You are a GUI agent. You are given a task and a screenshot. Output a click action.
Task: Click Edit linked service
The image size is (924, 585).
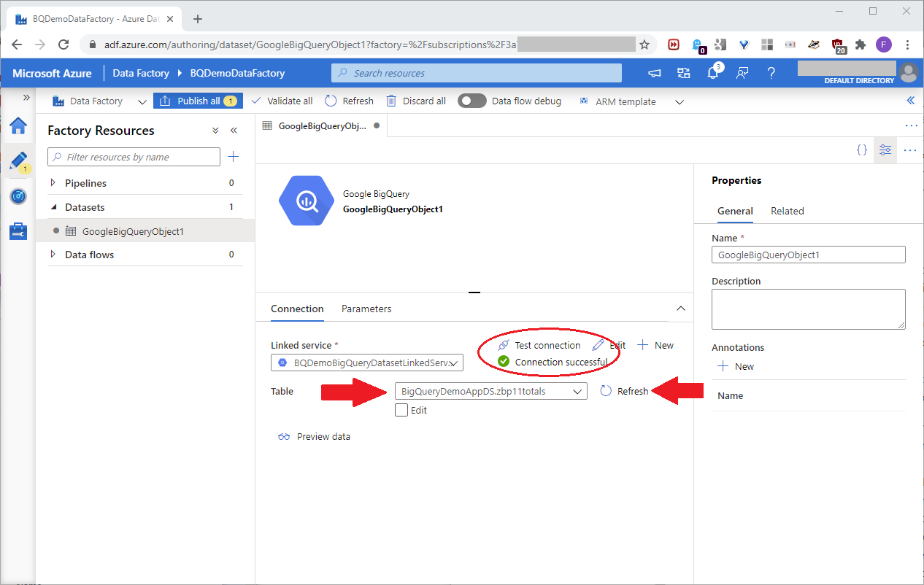pos(609,345)
